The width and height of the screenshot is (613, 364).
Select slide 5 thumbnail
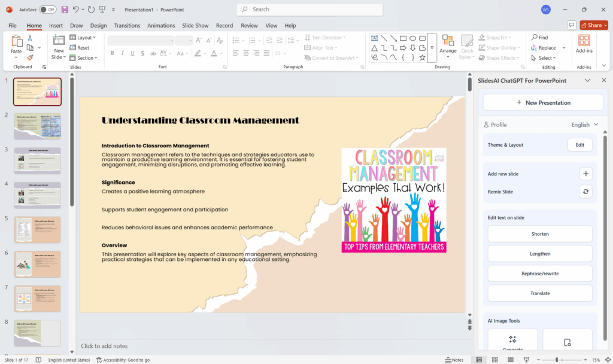point(37,229)
